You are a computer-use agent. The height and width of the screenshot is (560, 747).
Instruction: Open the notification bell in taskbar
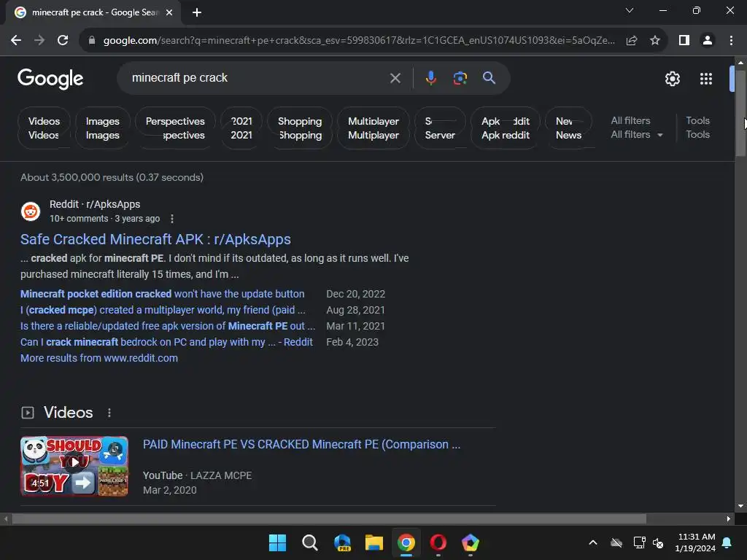(727, 542)
